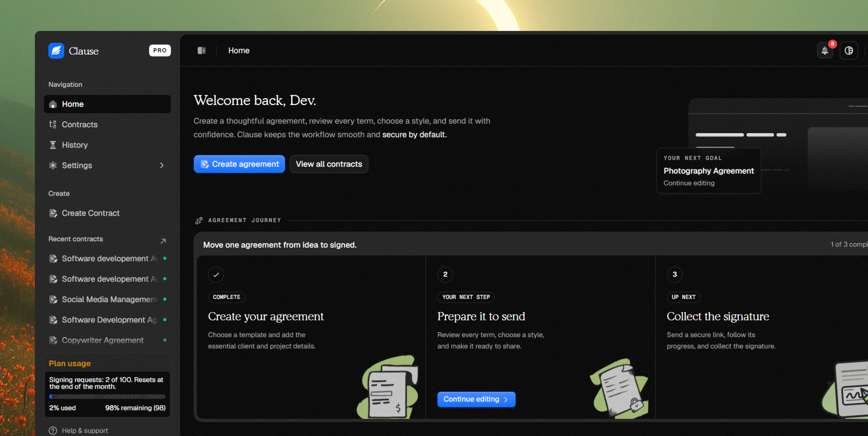Viewport: 868px width, 436px height.
Task: Open all recent contracts arrow icon
Action: [163, 241]
